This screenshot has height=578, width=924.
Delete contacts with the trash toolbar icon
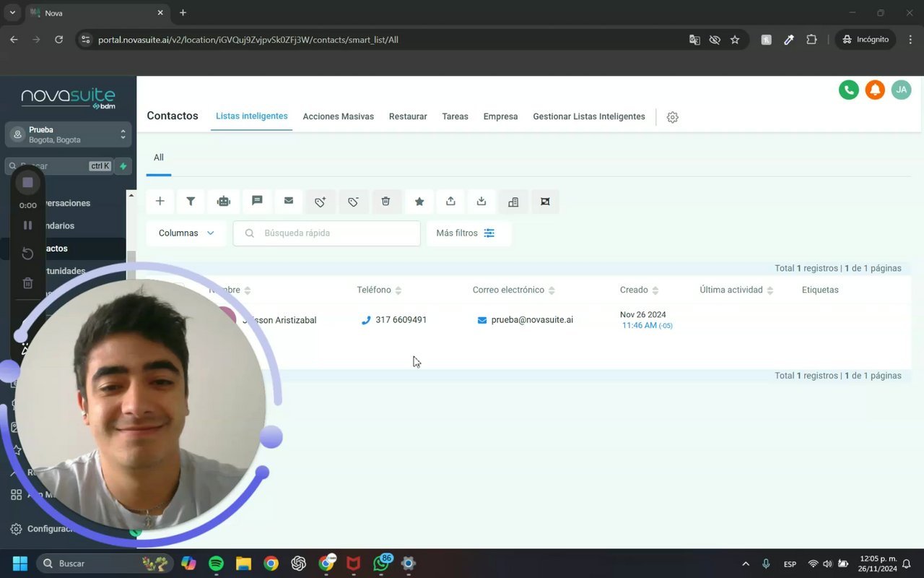tap(386, 202)
